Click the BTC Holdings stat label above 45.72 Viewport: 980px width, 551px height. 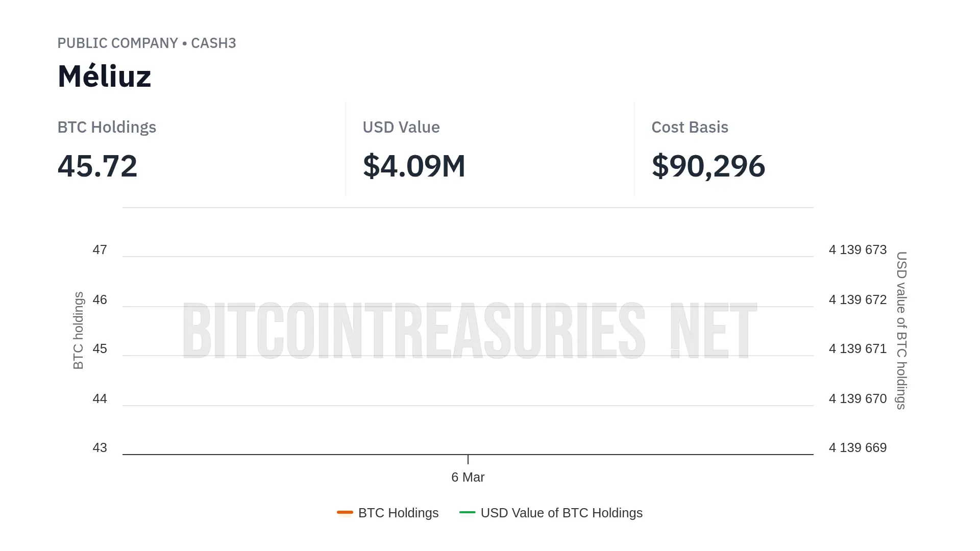tap(107, 127)
